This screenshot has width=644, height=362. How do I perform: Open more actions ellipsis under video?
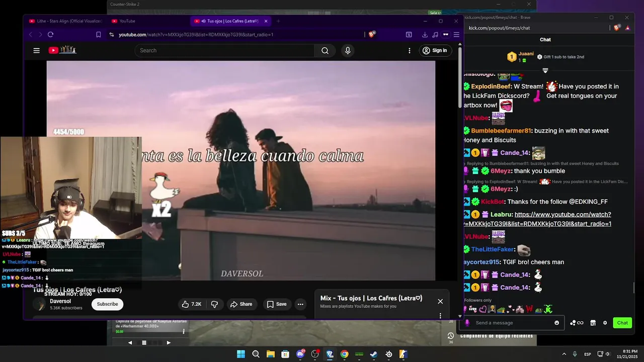[x=300, y=304]
